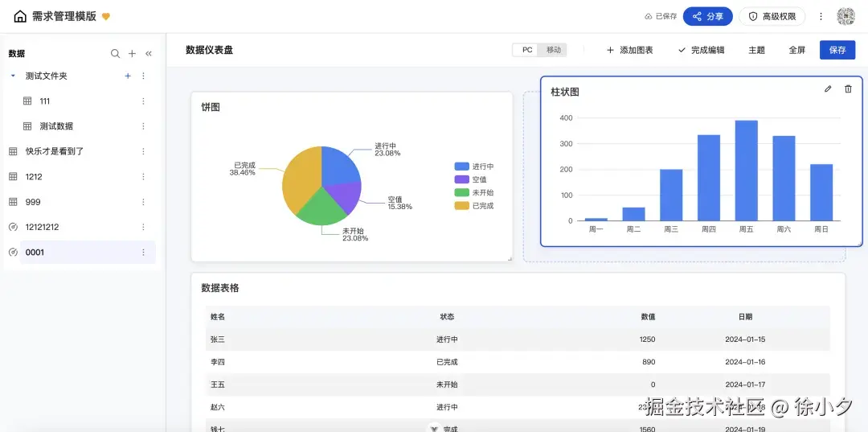Open the header three-dot more menu

(821, 16)
